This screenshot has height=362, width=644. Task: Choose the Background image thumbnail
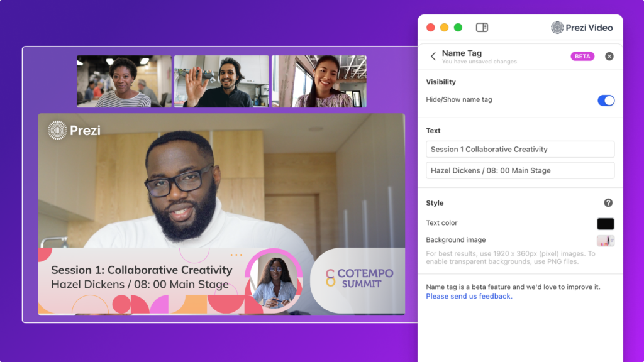606,241
